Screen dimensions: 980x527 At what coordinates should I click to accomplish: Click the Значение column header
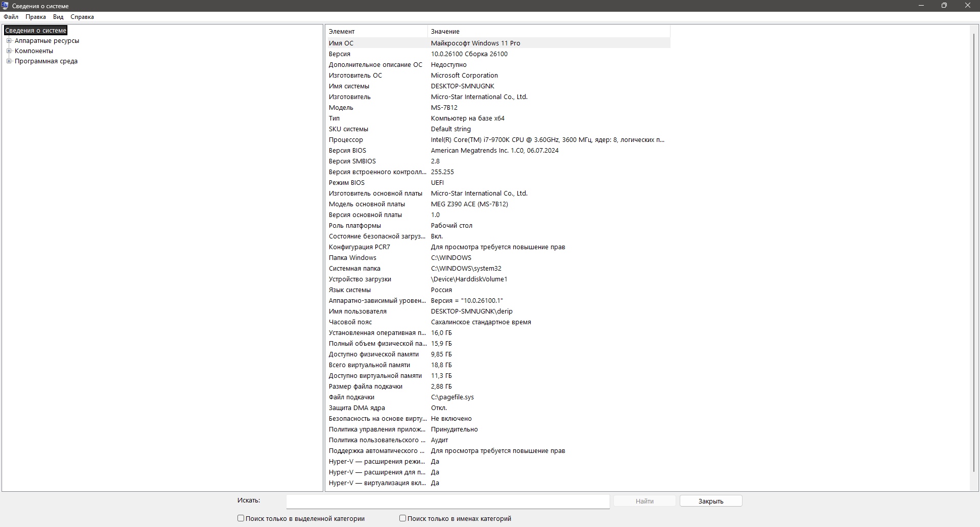coord(549,32)
